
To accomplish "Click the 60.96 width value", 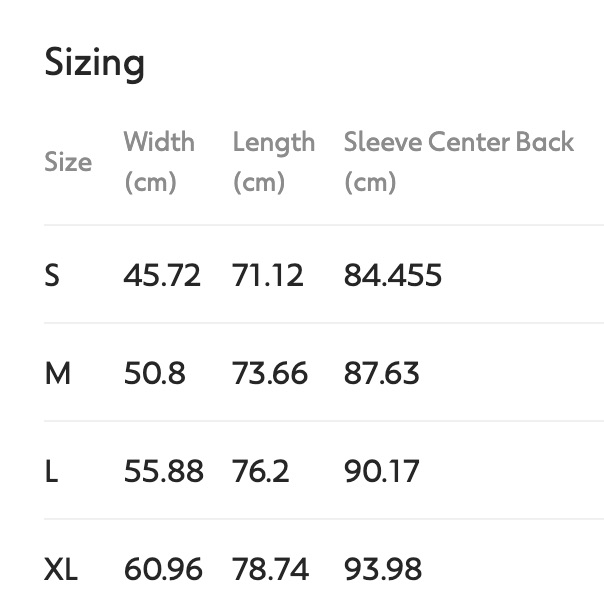I will (163, 570).
